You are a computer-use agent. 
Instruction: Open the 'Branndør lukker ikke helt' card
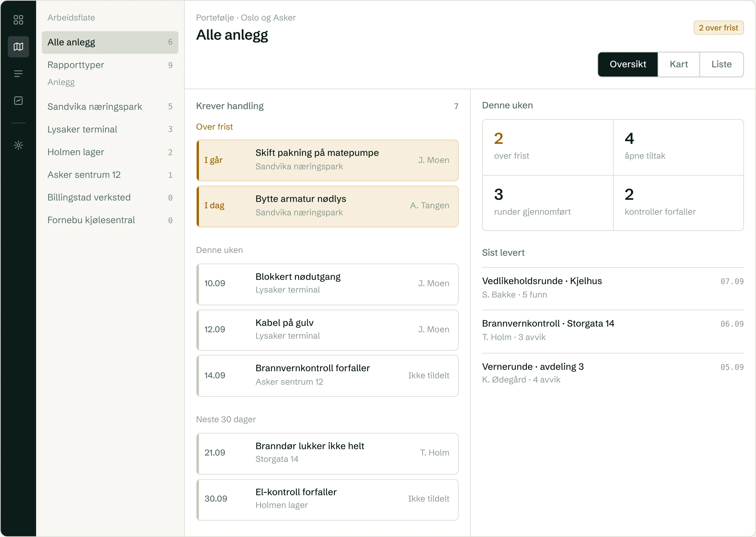pyautogui.click(x=327, y=454)
